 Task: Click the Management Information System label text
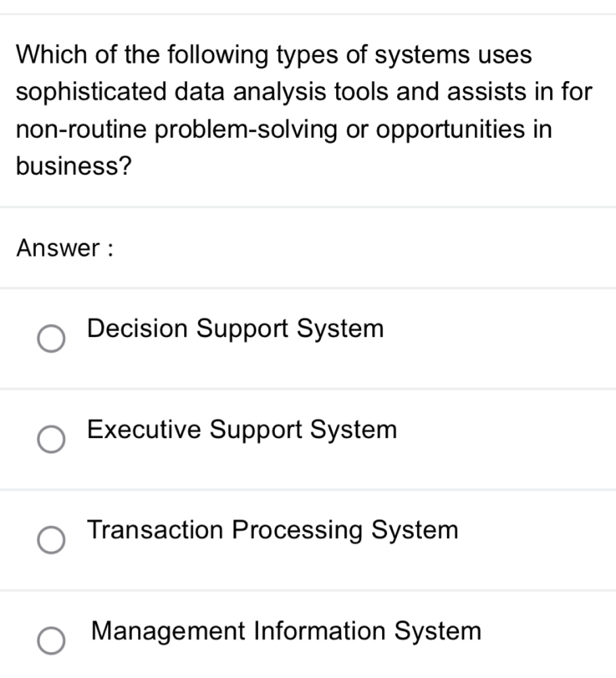click(x=284, y=631)
